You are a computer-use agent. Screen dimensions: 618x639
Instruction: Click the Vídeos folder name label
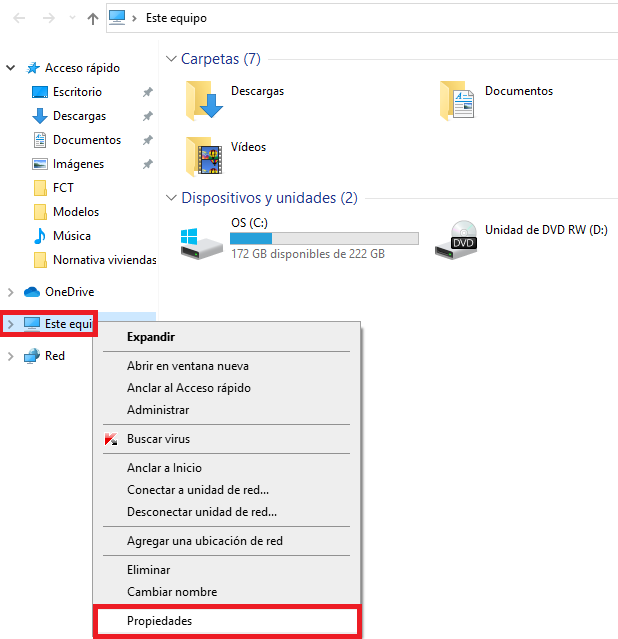248,147
